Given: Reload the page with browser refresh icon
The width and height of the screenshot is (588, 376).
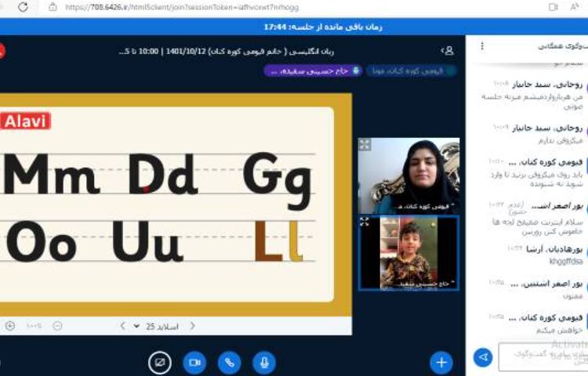Looking at the screenshot, I should 24,7.
